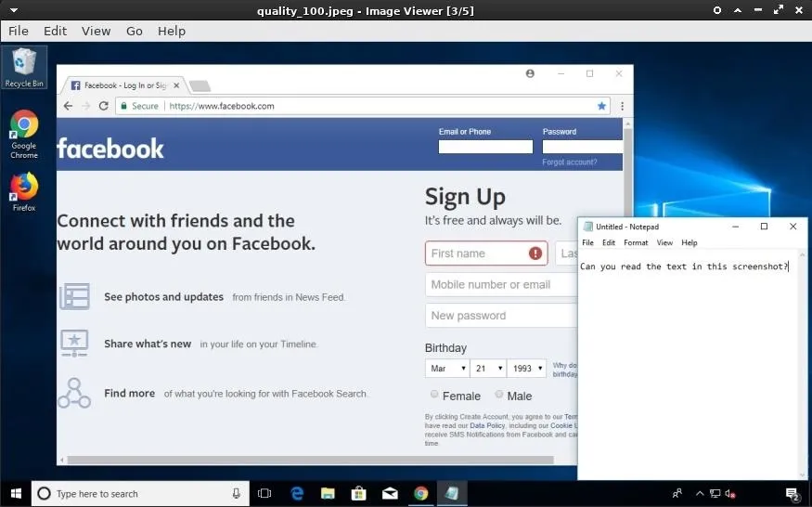This screenshot has height=507, width=812.
Task: Reload the Facebook page
Action: pyautogui.click(x=104, y=106)
